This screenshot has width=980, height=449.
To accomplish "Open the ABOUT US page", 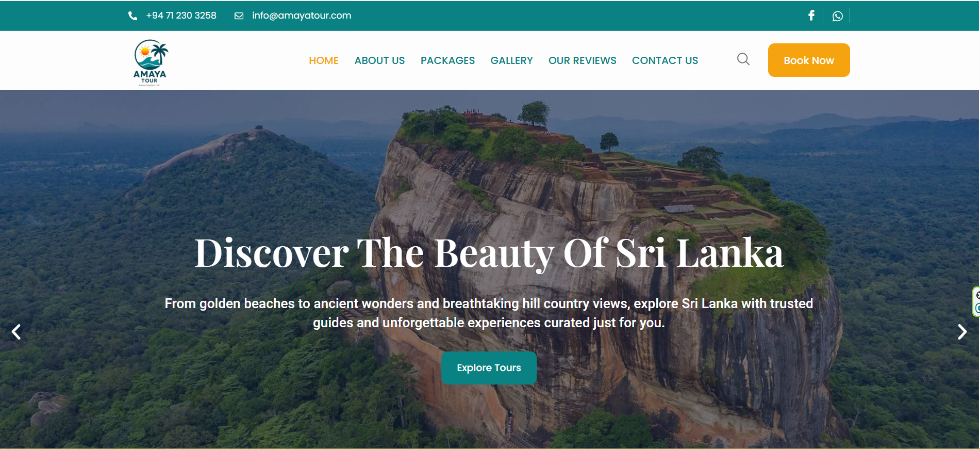I will click(x=379, y=60).
